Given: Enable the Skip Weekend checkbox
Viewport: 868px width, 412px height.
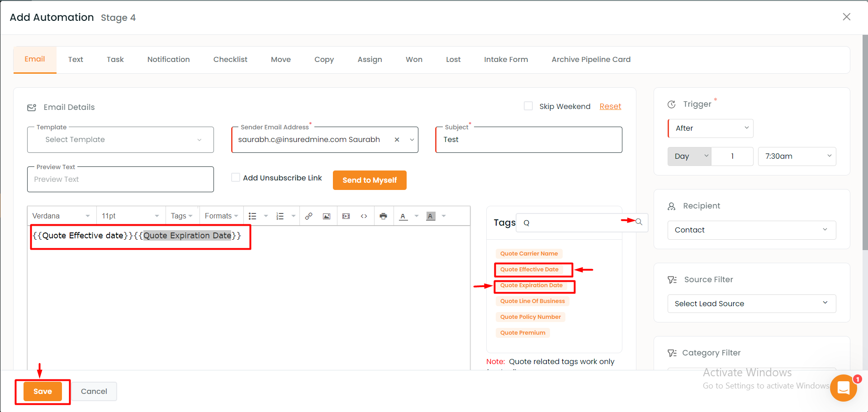Looking at the screenshot, I should pos(528,106).
